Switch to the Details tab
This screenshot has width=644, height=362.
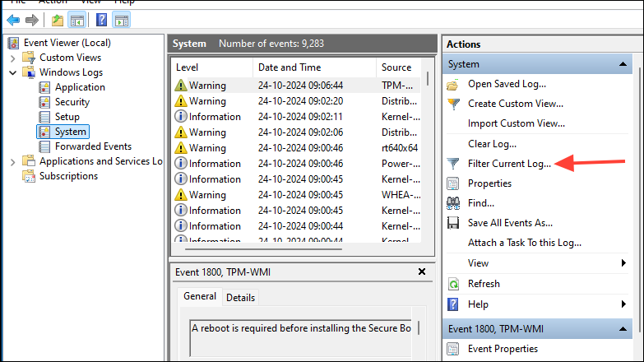(x=240, y=297)
